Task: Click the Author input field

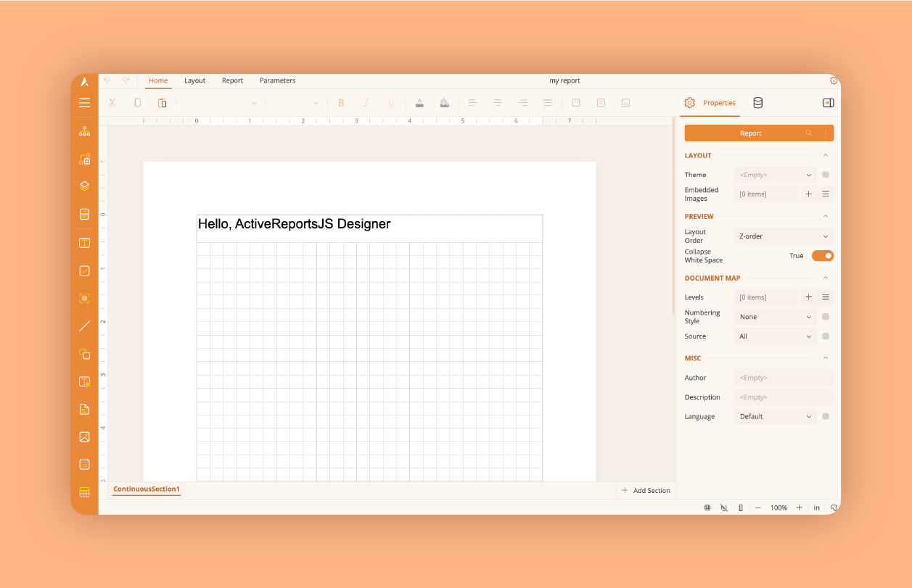Action: (x=784, y=378)
